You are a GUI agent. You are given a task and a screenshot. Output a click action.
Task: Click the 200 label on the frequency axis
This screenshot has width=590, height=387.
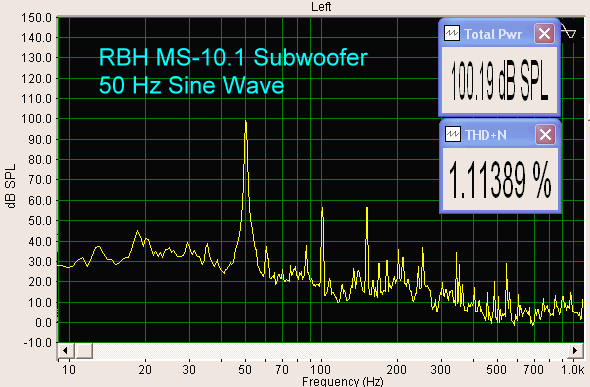[397, 370]
